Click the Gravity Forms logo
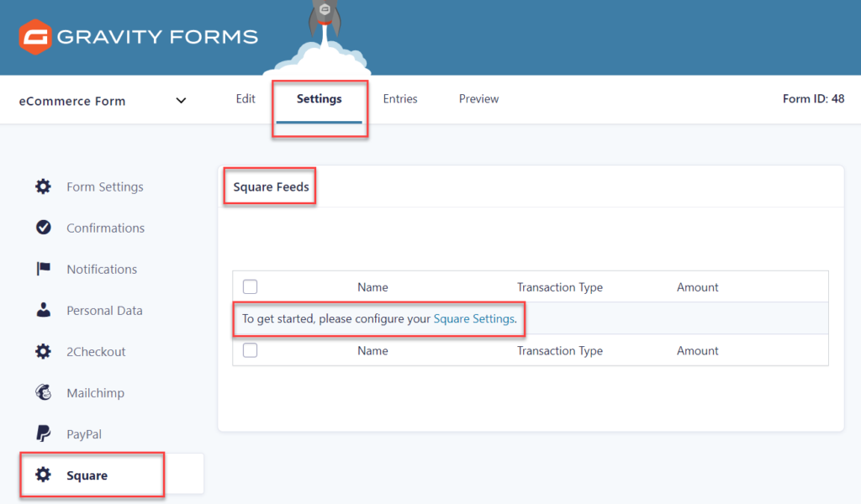861x504 pixels. [x=137, y=36]
